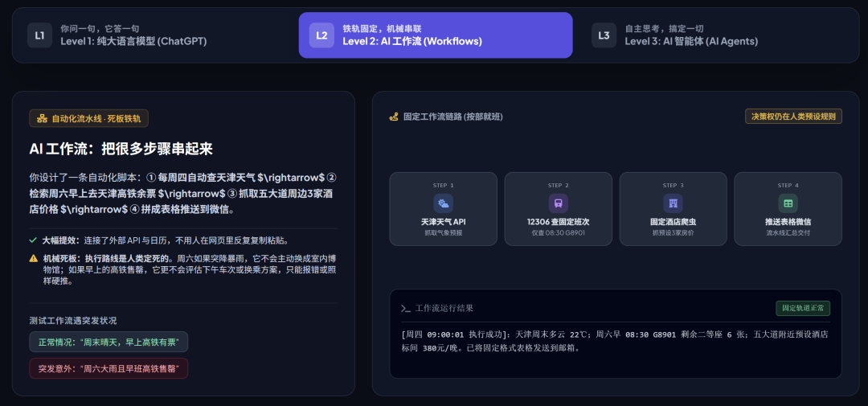Click the 测试工作流遇突发状况 label
This screenshot has width=868, height=406.
point(73,320)
